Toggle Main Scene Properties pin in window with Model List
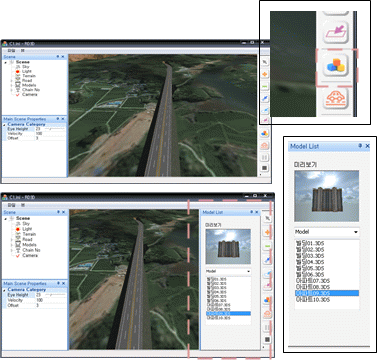The height and width of the screenshot is (361, 381). tap(58, 283)
